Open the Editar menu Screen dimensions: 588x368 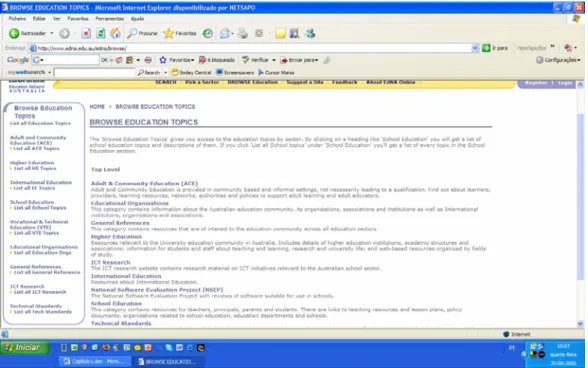[x=39, y=18]
